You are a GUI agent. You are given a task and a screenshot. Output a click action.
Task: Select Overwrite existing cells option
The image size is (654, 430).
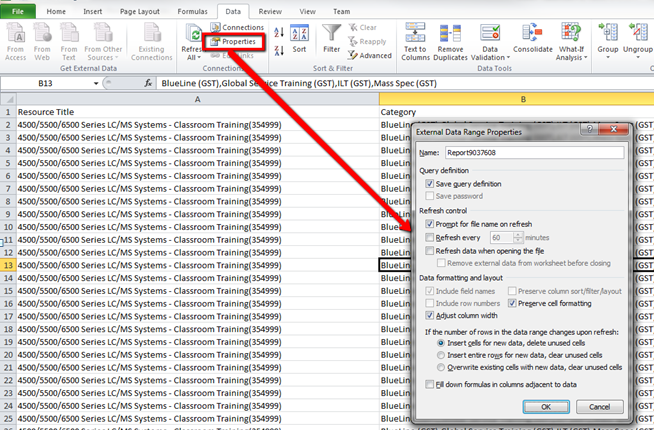(441, 367)
